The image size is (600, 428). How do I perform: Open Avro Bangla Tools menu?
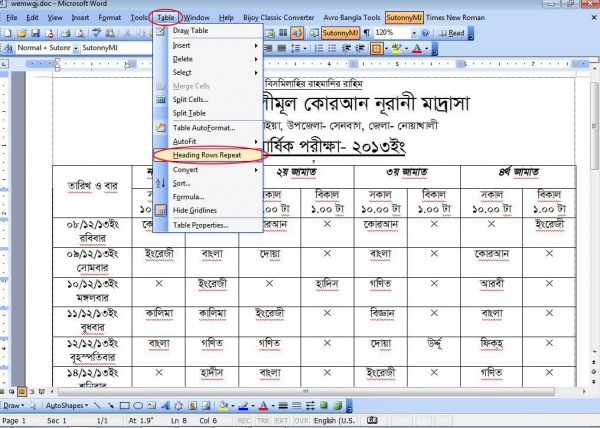[352, 18]
